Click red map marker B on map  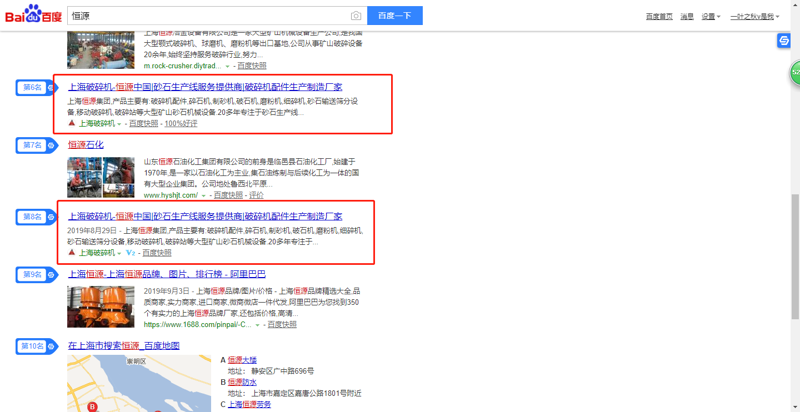click(92, 406)
